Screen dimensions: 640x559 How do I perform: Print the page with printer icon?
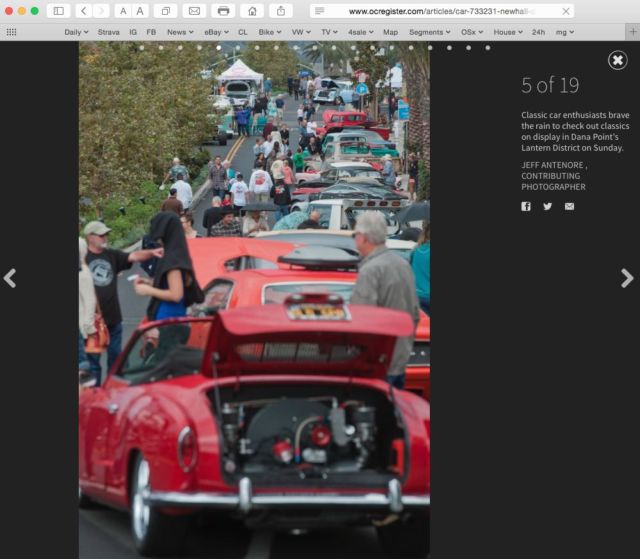click(x=224, y=11)
